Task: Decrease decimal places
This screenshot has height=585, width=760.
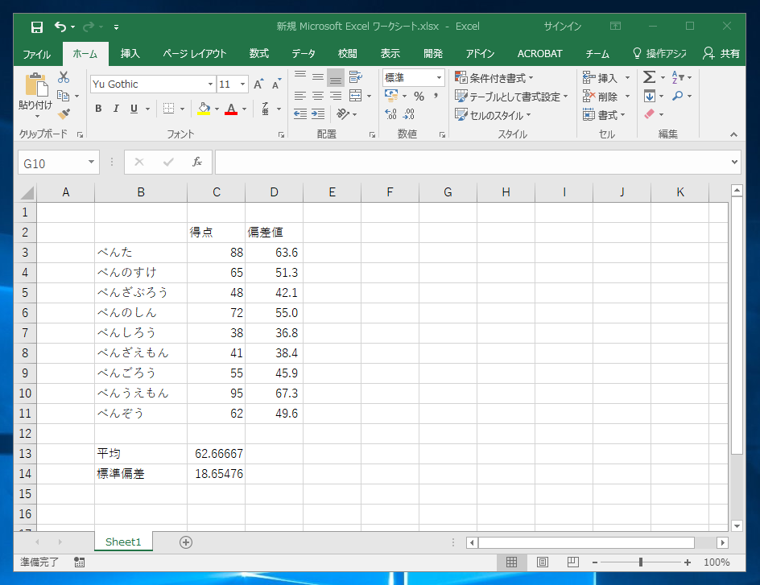Action: coord(409,114)
